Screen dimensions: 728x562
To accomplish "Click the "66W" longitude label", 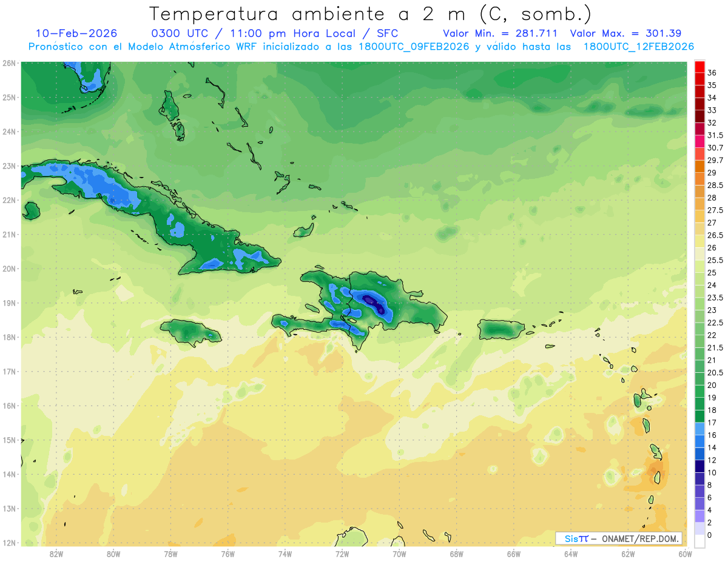I will 514,554.
